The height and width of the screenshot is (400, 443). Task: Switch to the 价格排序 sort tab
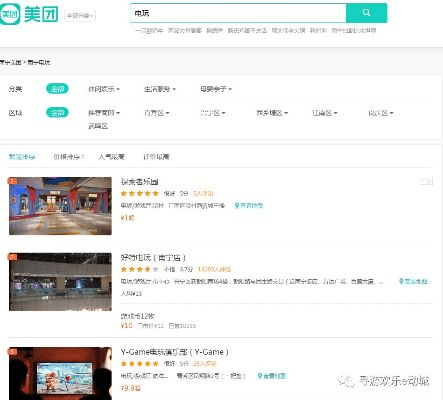tap(69, 157)
